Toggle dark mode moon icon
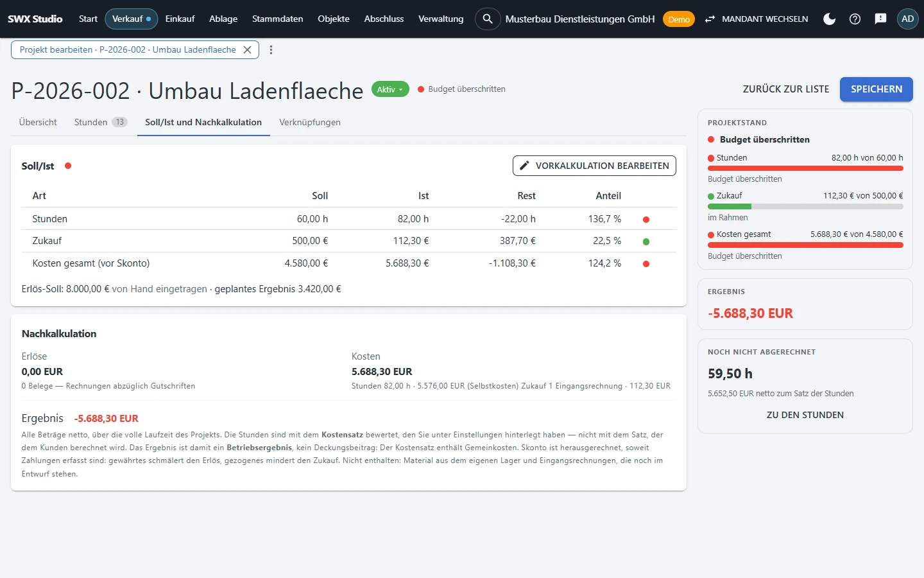The height and width of the screenshot is (578, 924). 829,19
